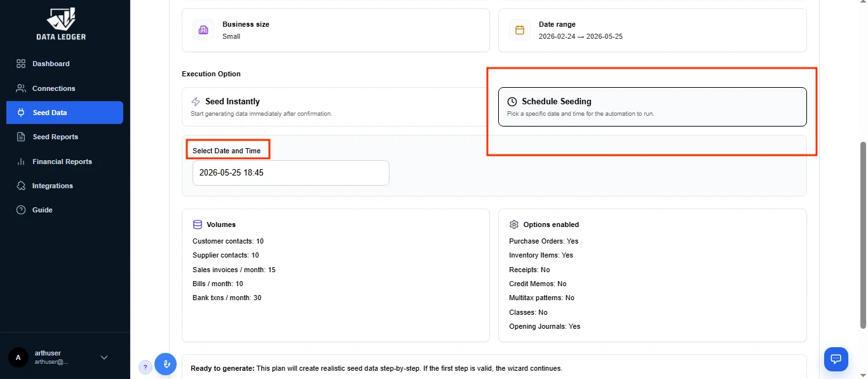Image resolution: width=868 pixels, height=379 pixels.
Task: Click the Options enabled gear icon
Action: (x=514, y=224)
